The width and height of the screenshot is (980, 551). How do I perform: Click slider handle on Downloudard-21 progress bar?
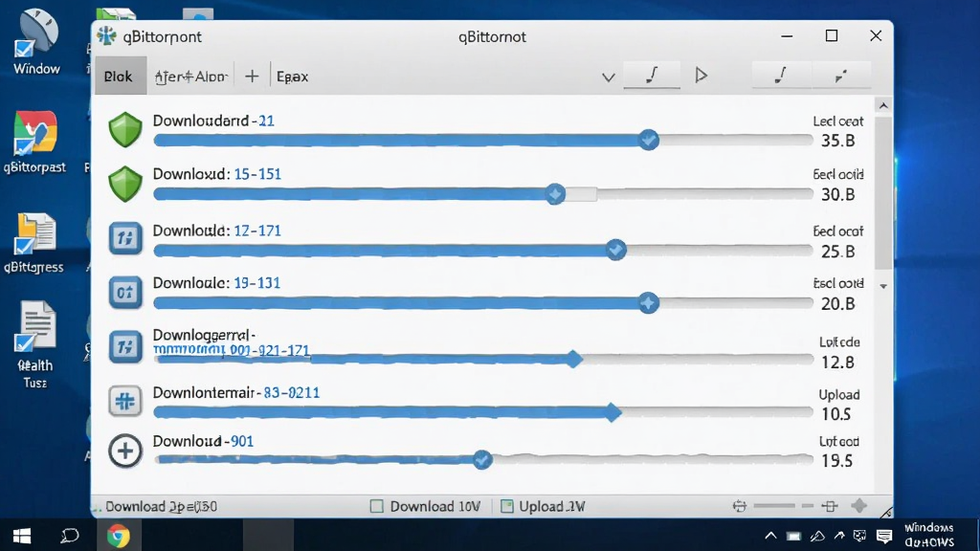point(649,140)
